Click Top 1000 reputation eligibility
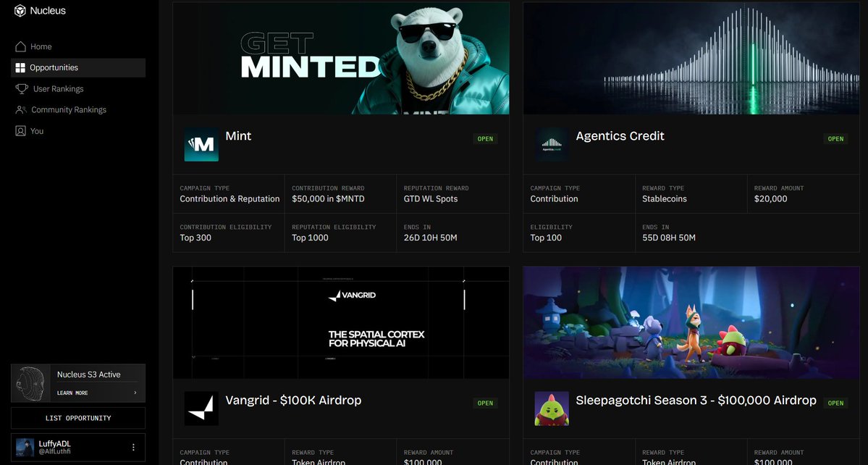The height and width of the screenshot is (465, 868). 310,238
